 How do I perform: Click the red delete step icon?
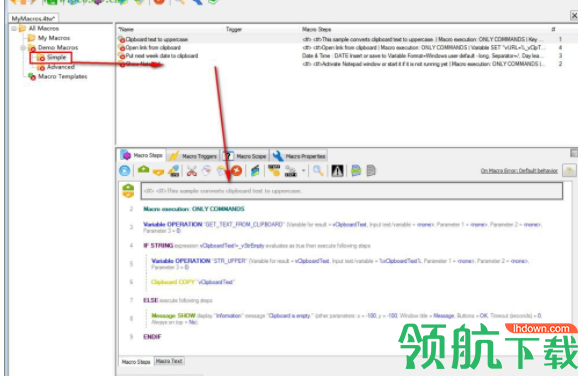click(x=237, y=171)
